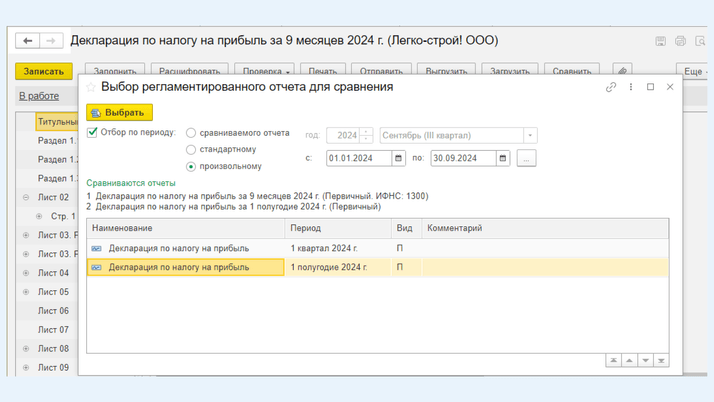The height and width of the screenshot is (402, 714).
Task: Add dialog to favorites with star icon
Action: coord(91,87)
